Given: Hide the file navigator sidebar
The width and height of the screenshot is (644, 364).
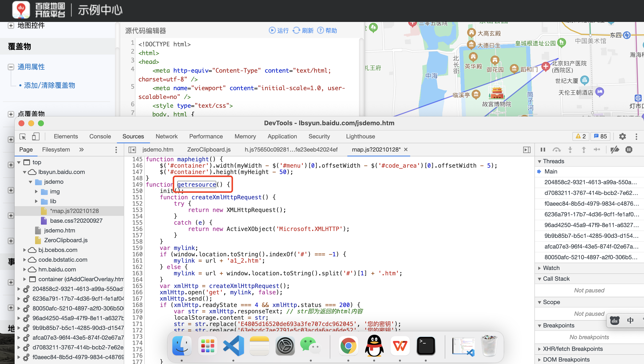Looking at the screenshot, I should [x=132, y=150].
